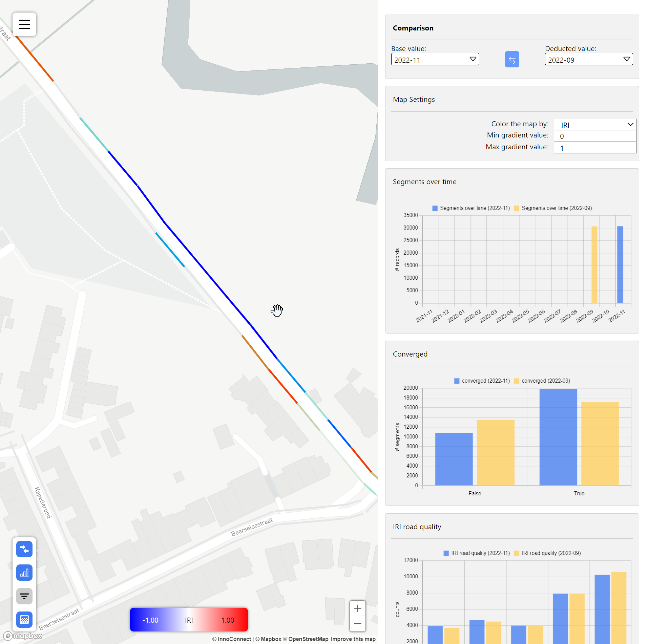Click the IRI gradient color legend bar

click(189, 620)
